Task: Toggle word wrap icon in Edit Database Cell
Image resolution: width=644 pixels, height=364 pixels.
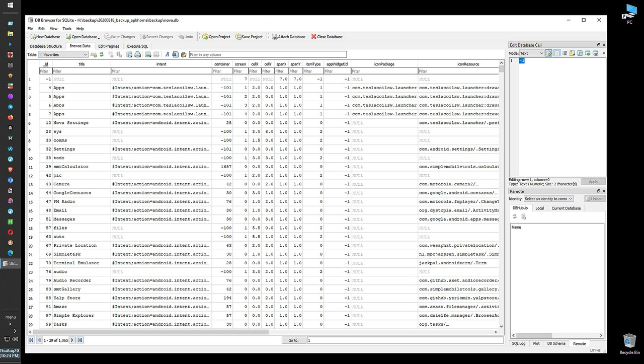Action: pos(557,53)
